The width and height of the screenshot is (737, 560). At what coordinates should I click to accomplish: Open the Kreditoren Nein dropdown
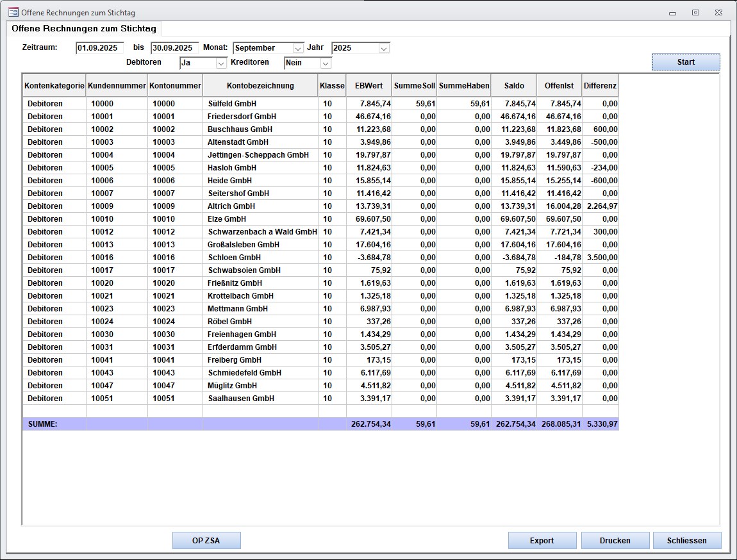(x=326, y=63)
